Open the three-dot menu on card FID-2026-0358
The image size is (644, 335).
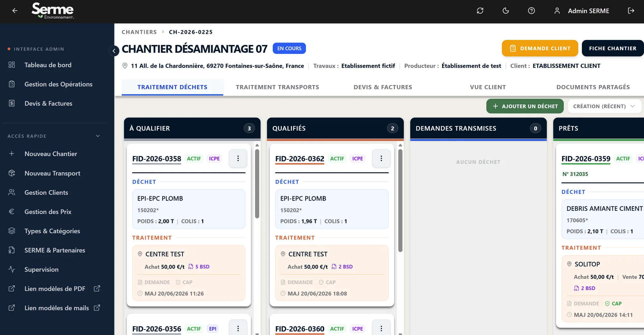[238, 158]
